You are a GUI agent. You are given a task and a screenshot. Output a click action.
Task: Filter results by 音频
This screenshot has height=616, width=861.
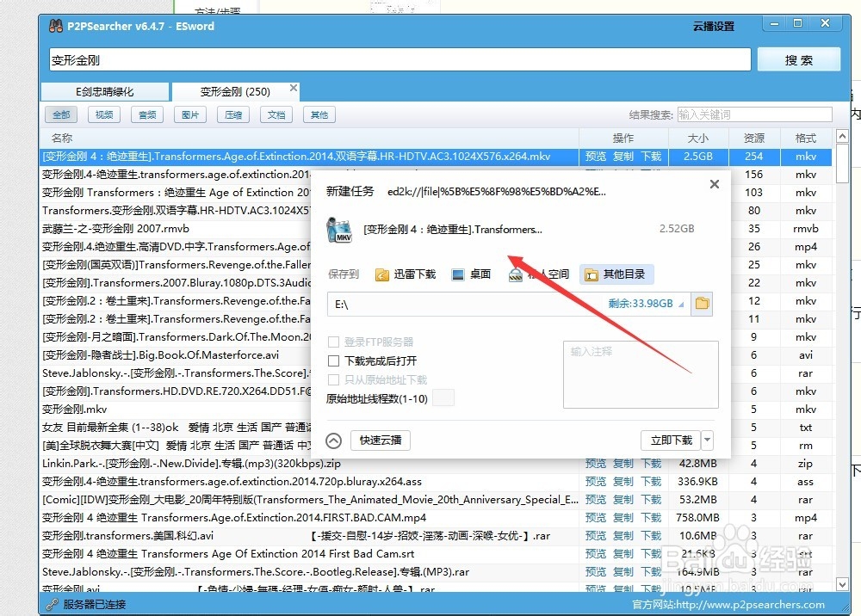[147, 114]
